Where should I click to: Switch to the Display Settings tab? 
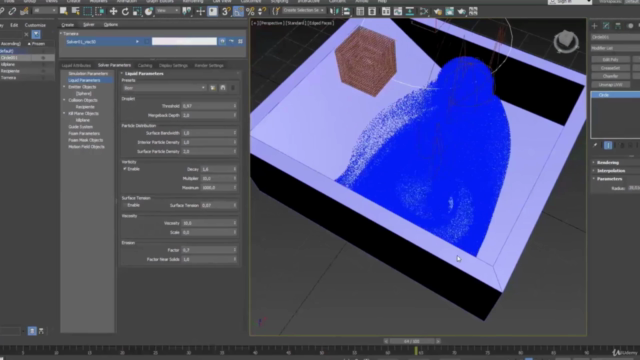[x=173, y=65]
